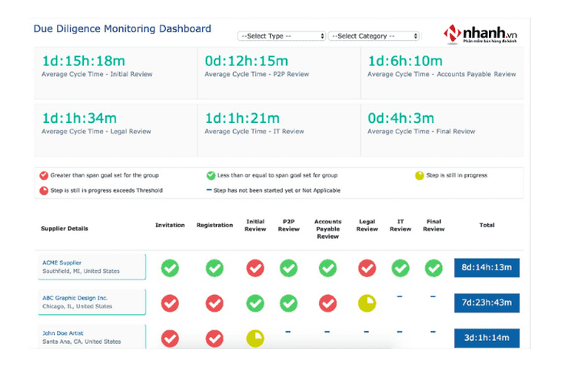Click the nhanh.vn logo
Screen dimensions: 588x367
(480, 35)
